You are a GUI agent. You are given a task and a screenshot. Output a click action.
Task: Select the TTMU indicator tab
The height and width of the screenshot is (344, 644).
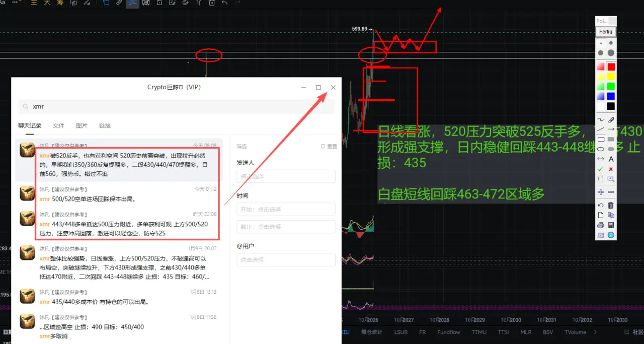click(x=479, y=332)
